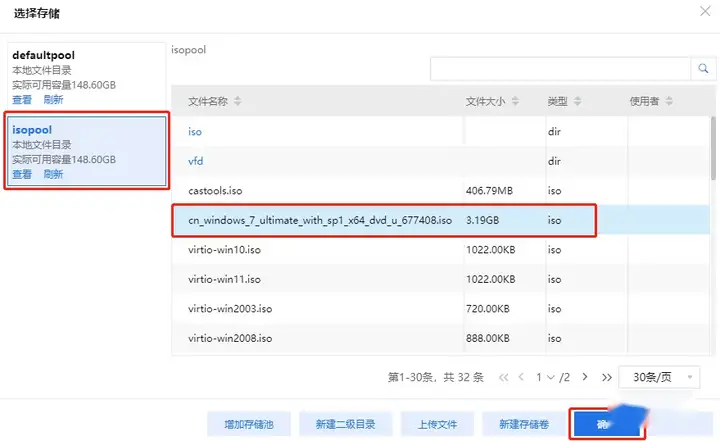Go to first page arrow
The width and height of the screenshot is (720, 441).
503,378
